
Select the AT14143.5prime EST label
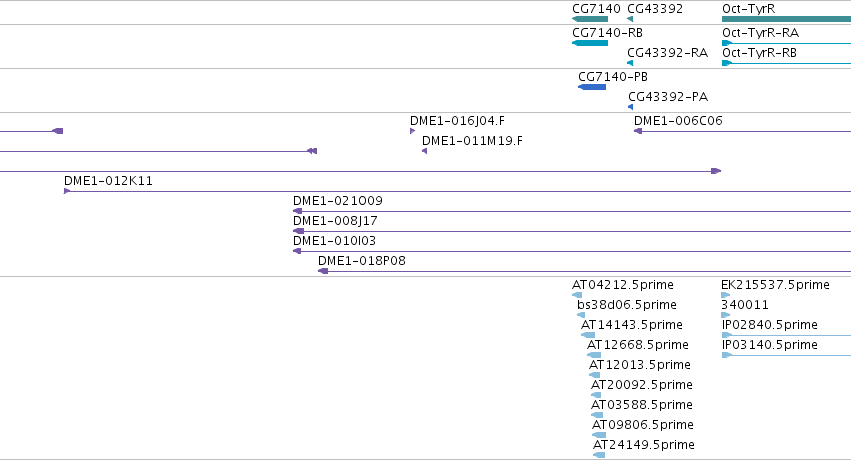[x=632, y=325]
